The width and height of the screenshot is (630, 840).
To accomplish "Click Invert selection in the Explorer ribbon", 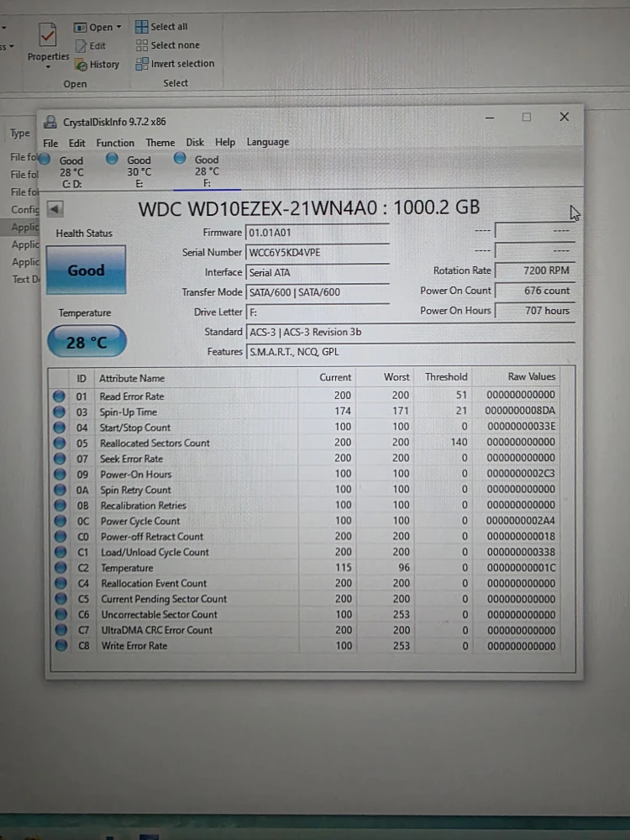I will click(x=175, y=64).
